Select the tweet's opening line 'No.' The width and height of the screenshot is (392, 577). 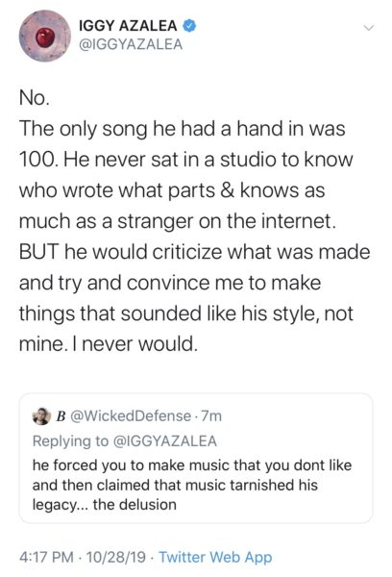click(x=35, y=98)
